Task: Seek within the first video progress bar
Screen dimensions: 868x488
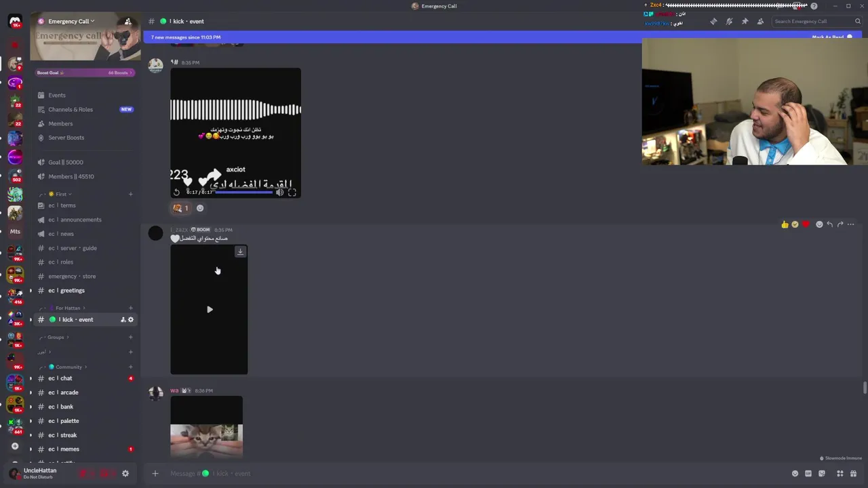Action: (245, 192)
